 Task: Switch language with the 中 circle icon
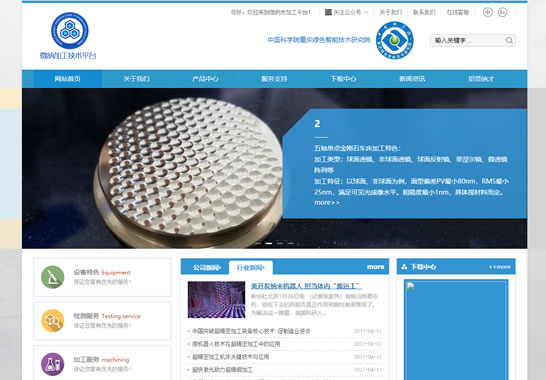tap(488, 12)
